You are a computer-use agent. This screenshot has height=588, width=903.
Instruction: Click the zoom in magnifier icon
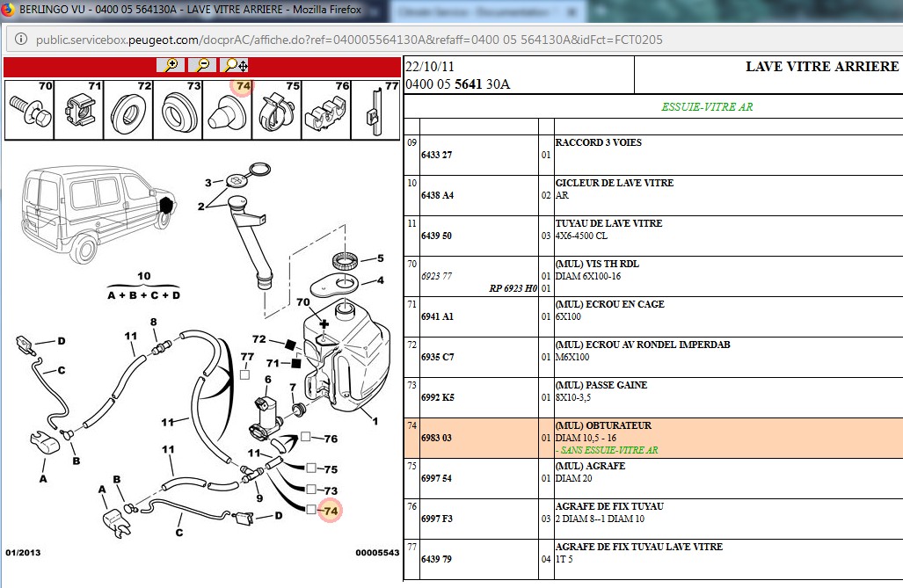(x=171, y=65)
